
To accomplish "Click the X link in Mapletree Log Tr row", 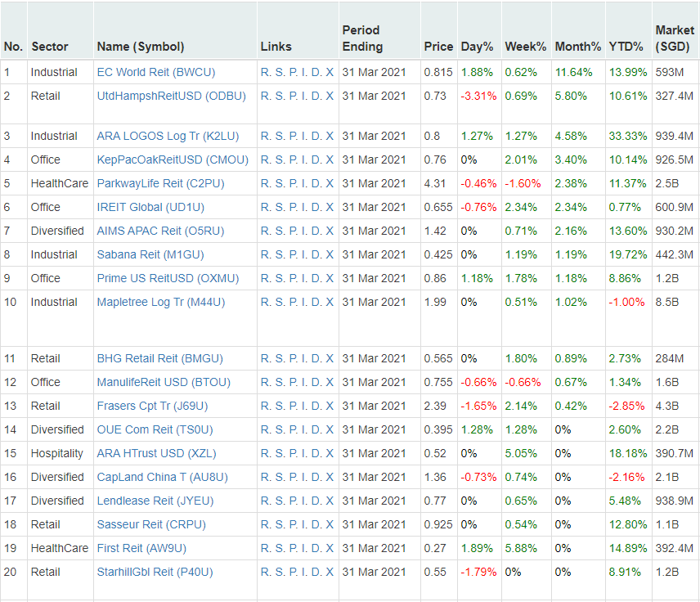I will 330,303.
